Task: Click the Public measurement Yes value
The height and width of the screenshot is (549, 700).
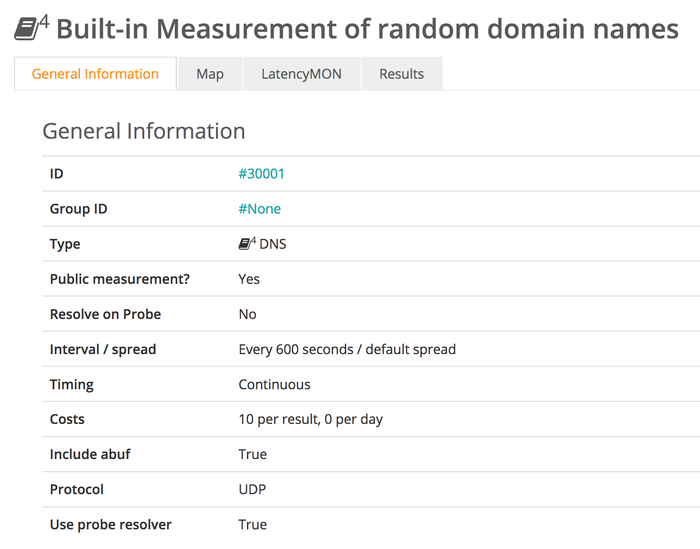Action: pos(249,279)
